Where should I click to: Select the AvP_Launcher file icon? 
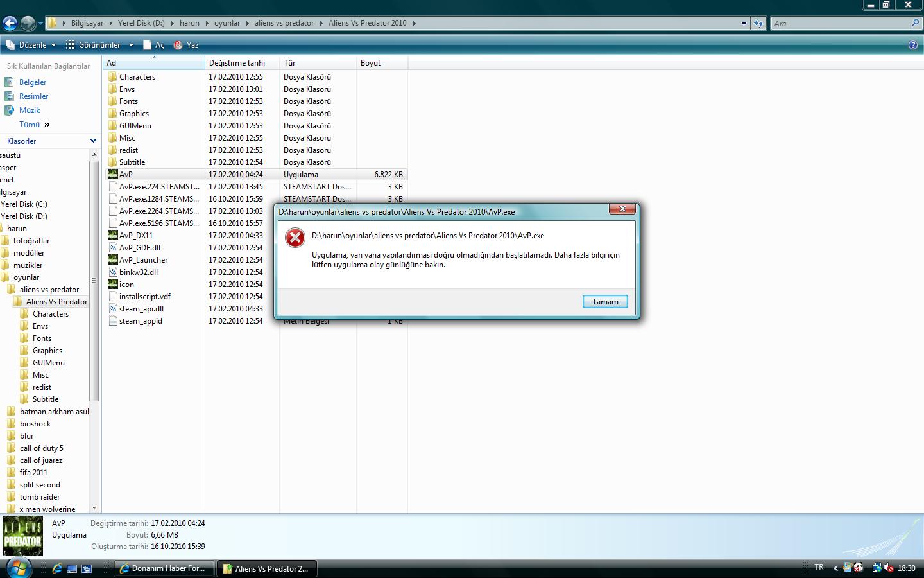(x=113, y=259)
